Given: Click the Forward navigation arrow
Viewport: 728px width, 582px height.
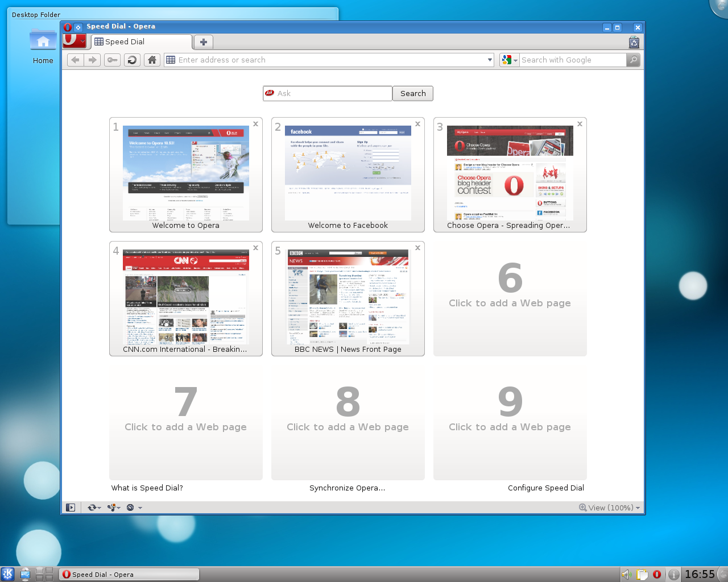Looking at the screenshot, I should (x=92, y=60).
